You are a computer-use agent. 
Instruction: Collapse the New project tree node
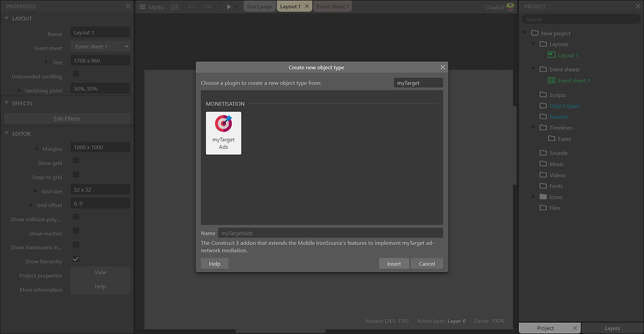[x=525, y=33]
